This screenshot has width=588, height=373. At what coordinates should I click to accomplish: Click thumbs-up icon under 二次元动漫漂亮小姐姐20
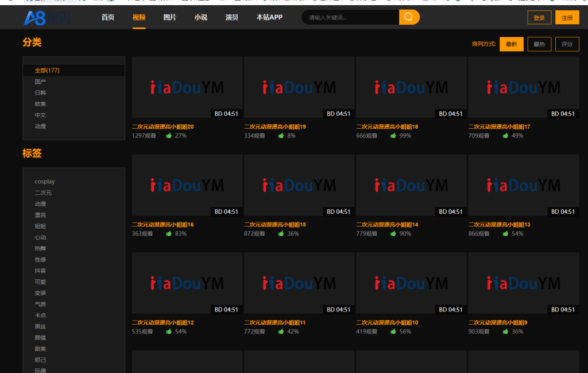169,136
